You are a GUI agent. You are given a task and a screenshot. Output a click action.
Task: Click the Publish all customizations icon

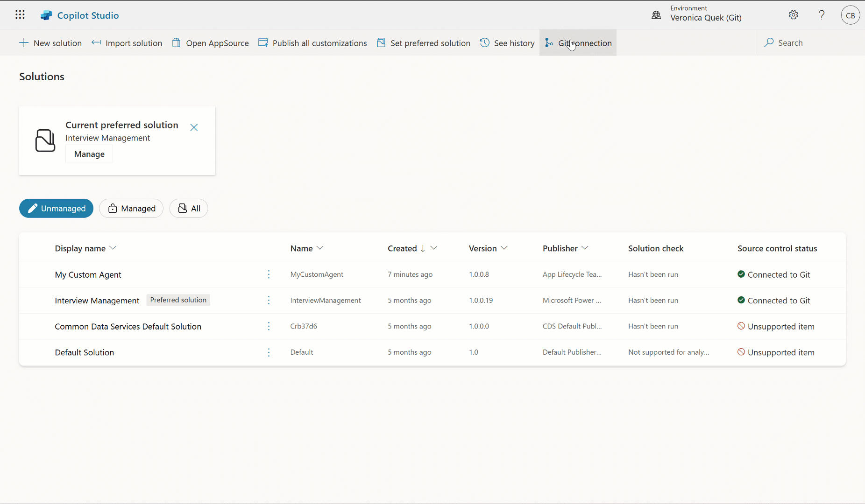click(263, 42)
